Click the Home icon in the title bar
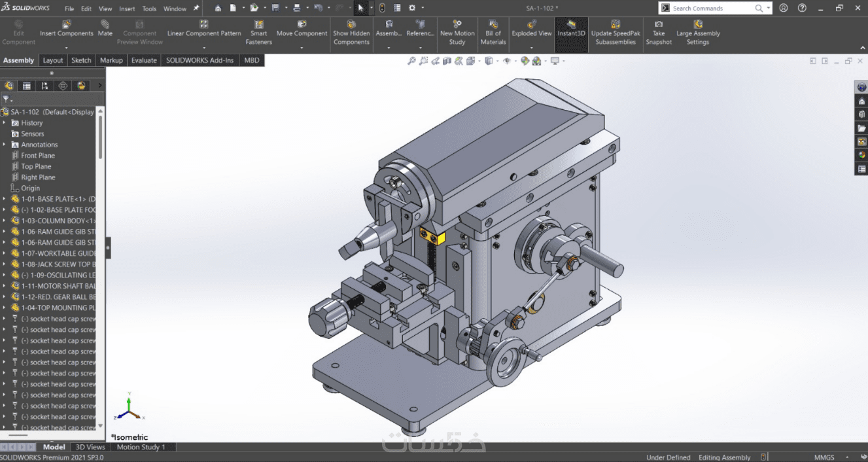The height and width of the screenshot is (462, 868). (x=218, y=9)
